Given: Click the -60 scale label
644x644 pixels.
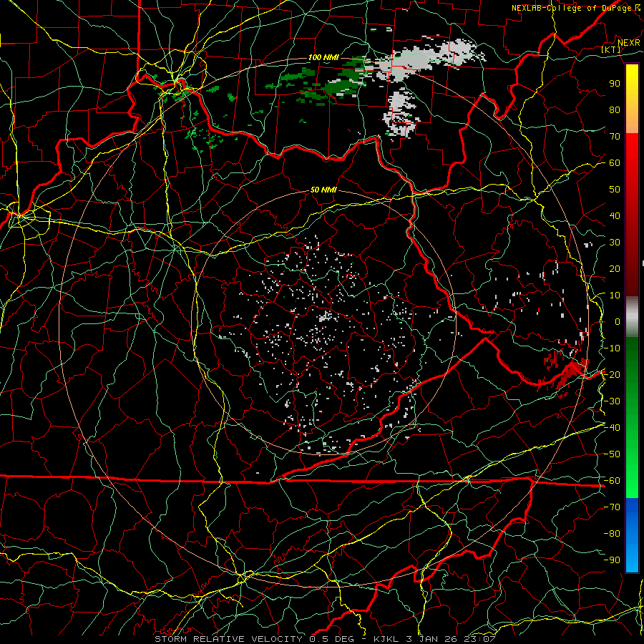Looking at the screenshot, I should click(x=612, y=481).
